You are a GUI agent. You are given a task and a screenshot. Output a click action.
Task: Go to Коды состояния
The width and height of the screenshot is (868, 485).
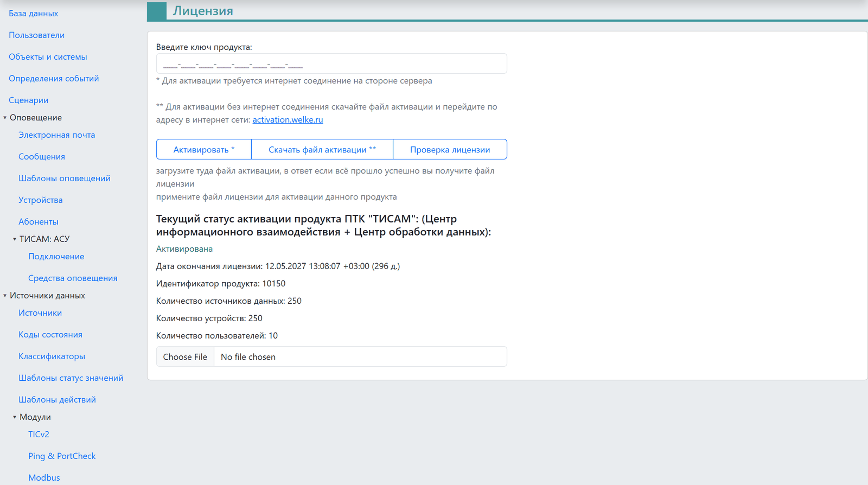coord(50,335)
